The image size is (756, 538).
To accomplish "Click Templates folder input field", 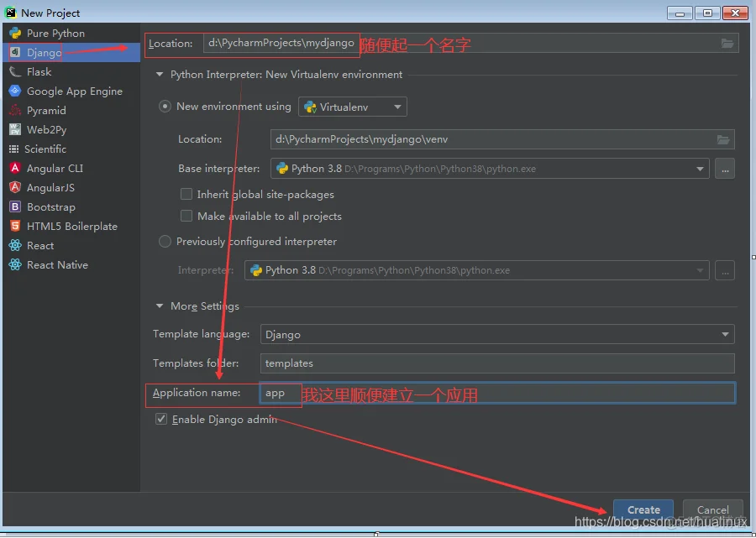I will [x=497, y=363].
